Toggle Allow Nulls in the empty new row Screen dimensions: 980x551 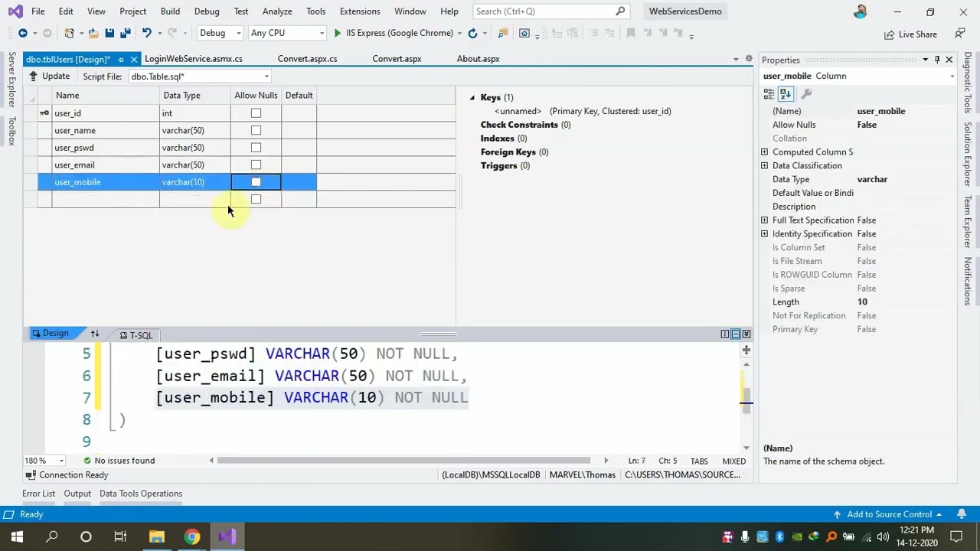point(256,199)
